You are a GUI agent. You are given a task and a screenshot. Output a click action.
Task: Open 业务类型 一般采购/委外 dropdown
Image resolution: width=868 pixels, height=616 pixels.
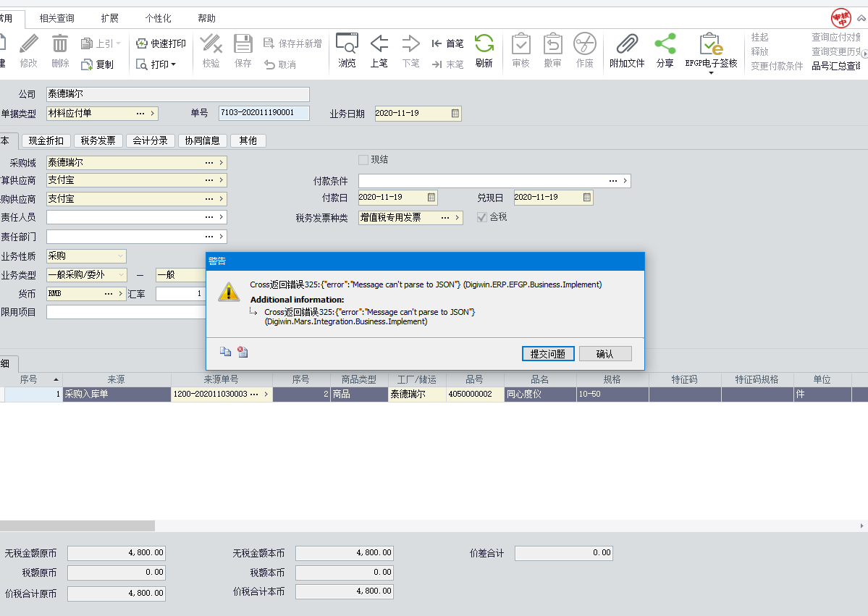click(x=121, y=275)
